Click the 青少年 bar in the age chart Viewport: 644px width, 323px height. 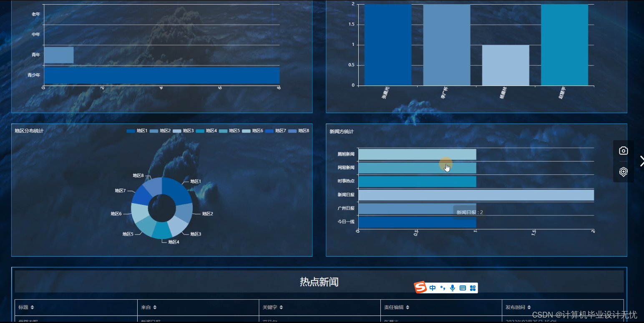(x=162, y=76)
